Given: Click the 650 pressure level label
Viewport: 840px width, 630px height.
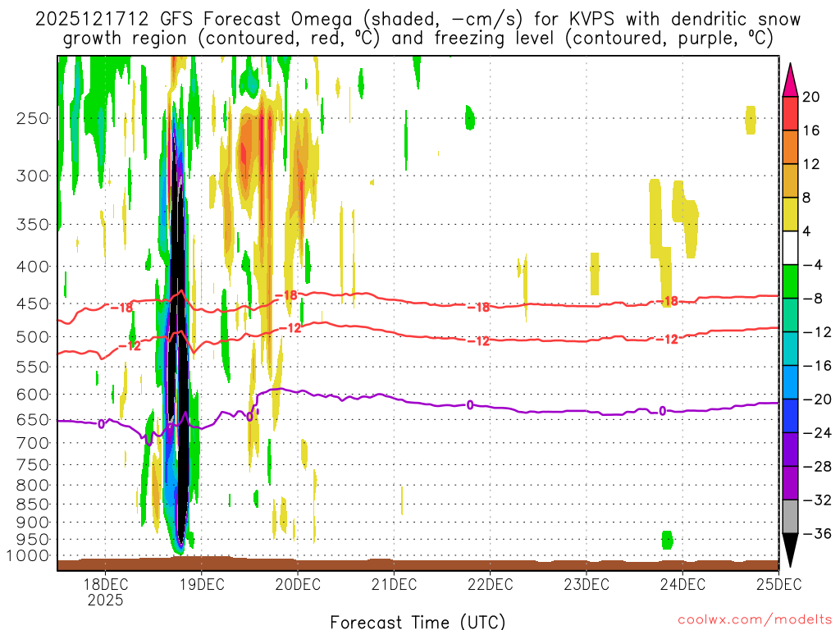Looking at the screenshot, I should (x=33, y=419).
